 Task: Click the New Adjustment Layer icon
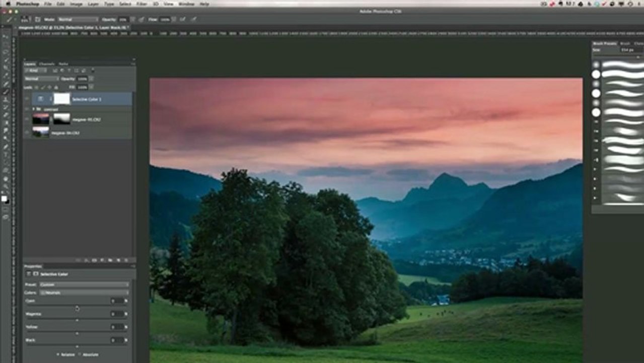102,260
